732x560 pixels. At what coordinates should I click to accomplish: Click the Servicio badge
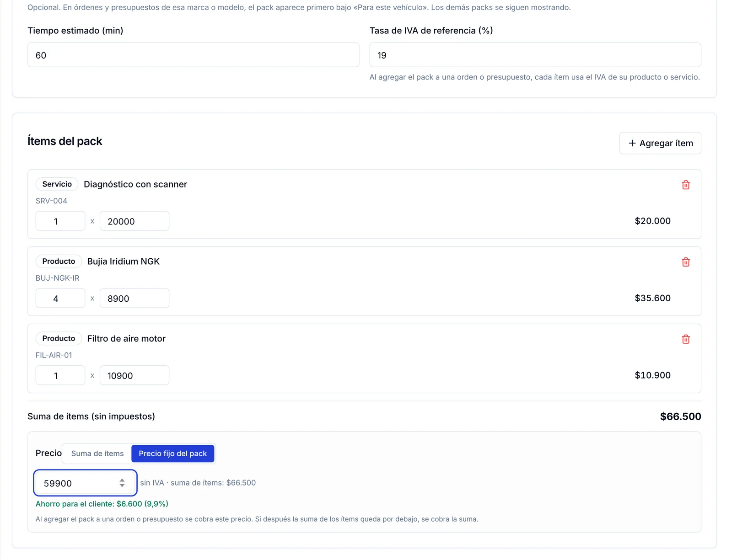[x=57, y=184]
